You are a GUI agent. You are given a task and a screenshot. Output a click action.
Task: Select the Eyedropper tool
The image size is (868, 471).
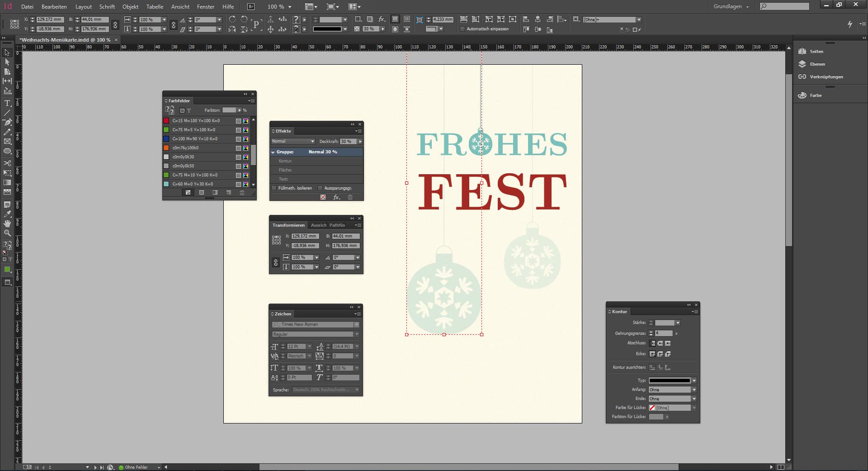[x=7, y=214]
